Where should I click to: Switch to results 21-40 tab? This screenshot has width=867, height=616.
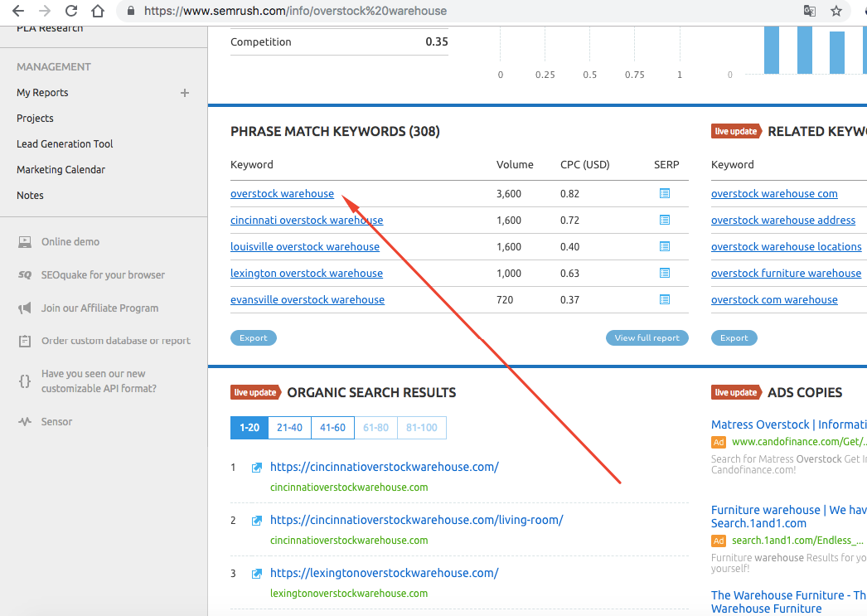coord(290,428)
